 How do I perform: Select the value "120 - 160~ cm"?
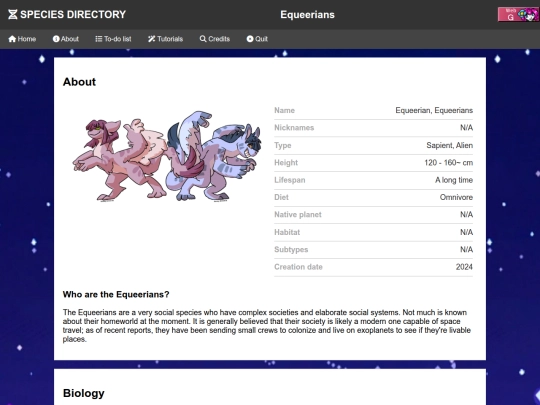click(x=448, y=163)
